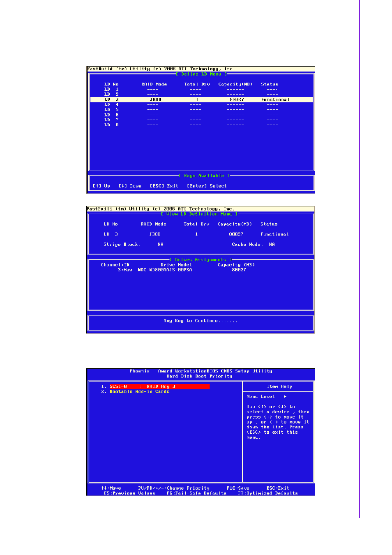Click F7:Optimized Defaults hint
Screen dimensions: 392x555
(x=268, y=493)
